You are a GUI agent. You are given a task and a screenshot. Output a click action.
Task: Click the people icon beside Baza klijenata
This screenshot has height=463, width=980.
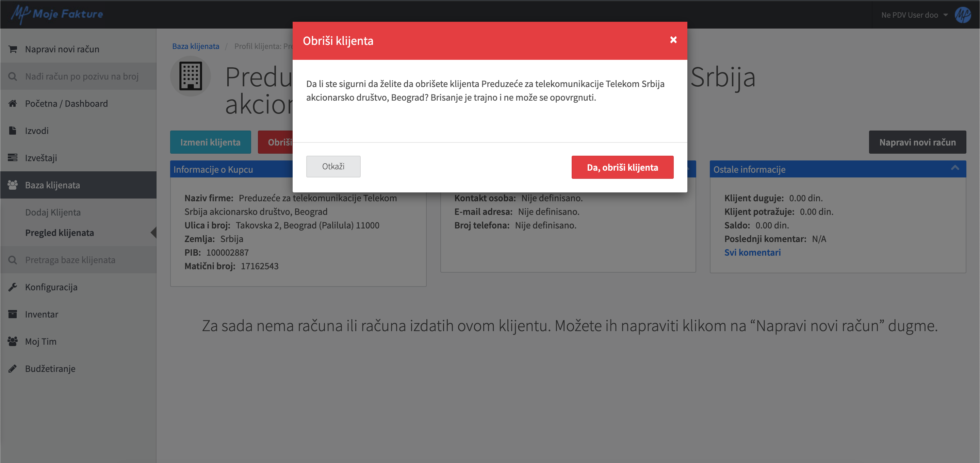tap(13, 185)
